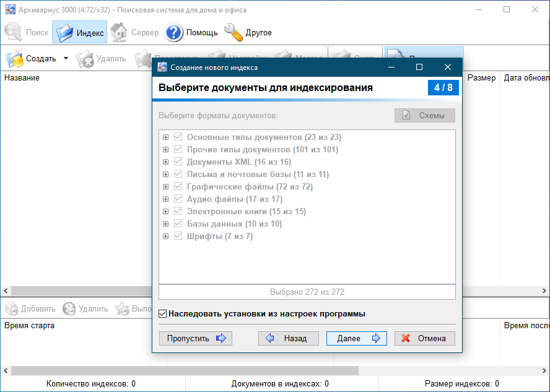This screenshot has height=392, width=550.
Task: Click the Удалить task button in lower panel
Action: (x=85, y=309)
